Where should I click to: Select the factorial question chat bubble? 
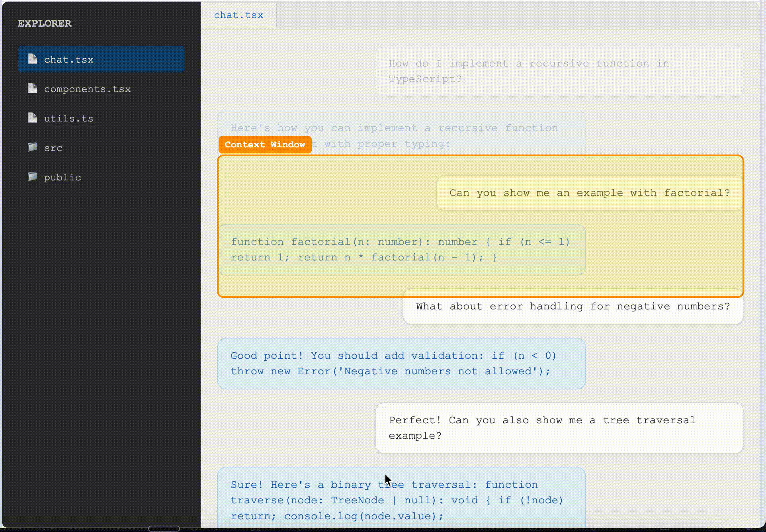click(589, 193)
